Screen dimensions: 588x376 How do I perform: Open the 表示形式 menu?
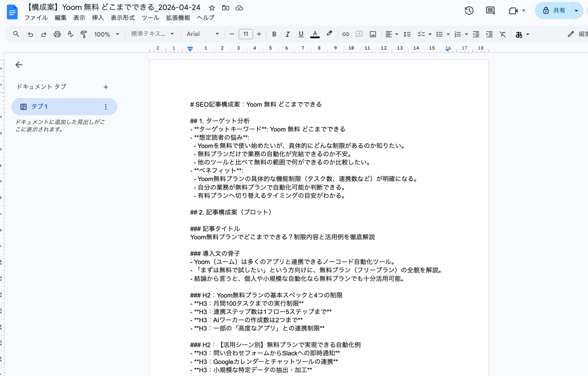point(123,18)
